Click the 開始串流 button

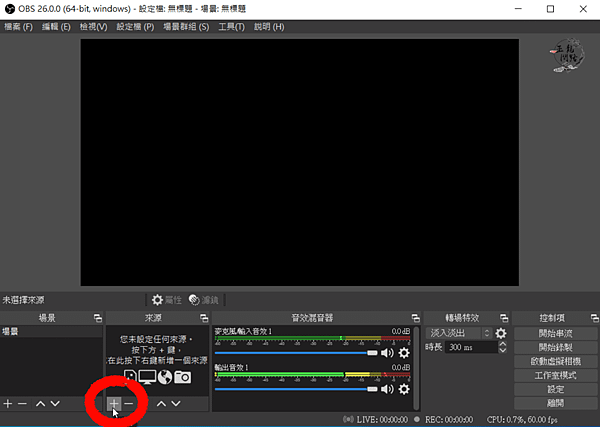point(556,333)
